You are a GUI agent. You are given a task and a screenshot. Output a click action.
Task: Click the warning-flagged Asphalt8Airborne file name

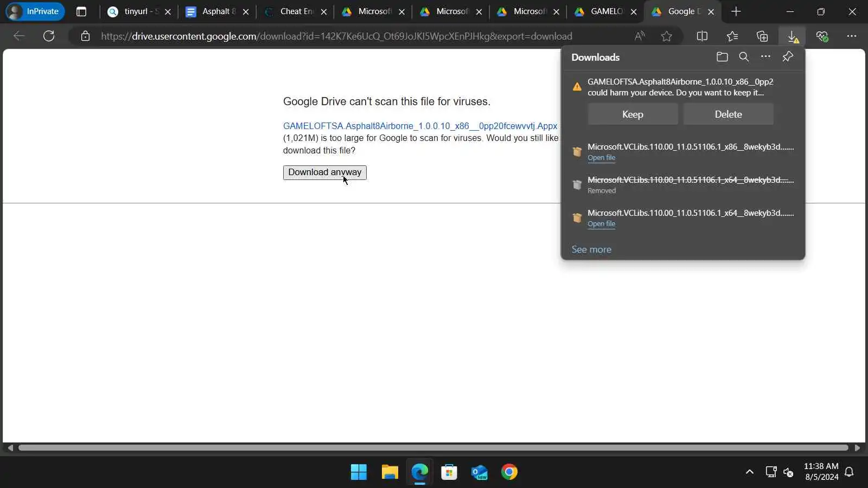click(680, 82)
